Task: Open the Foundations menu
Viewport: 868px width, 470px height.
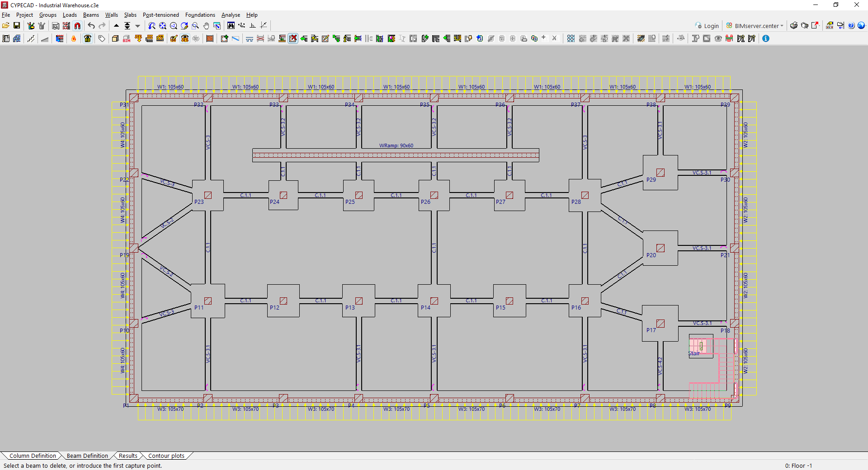Action: [200, 15]
